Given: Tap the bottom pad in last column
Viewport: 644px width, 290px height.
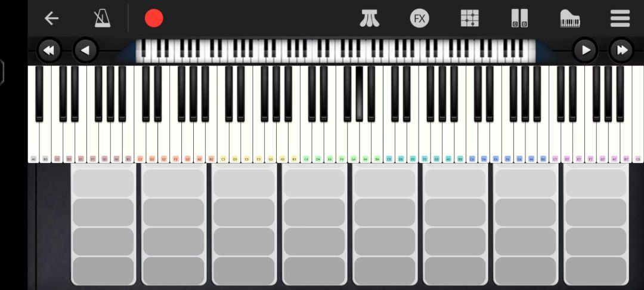Looking at the screenshot, I should pos(596,270).
